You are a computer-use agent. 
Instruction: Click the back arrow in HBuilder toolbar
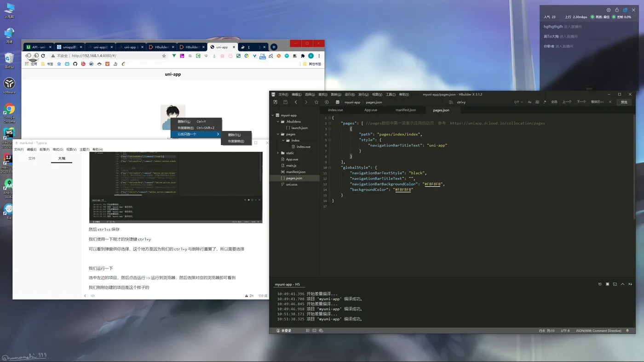[x=296, y=102]
